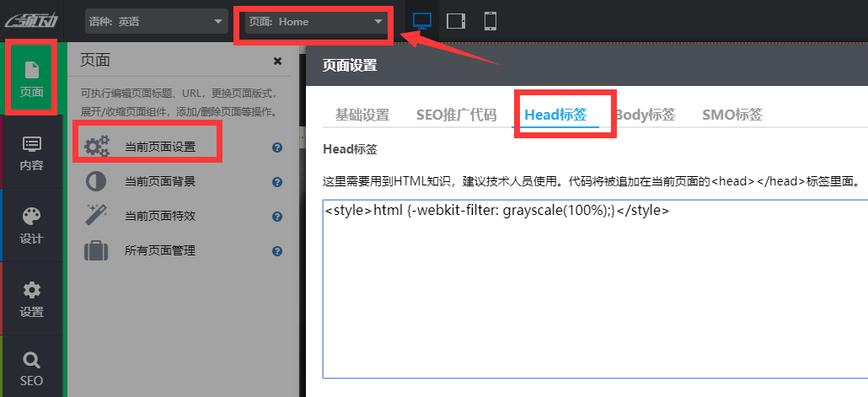Close the 页面 panel with X
This screenshot has width=868, height=397.
click(x=277, y=61)
